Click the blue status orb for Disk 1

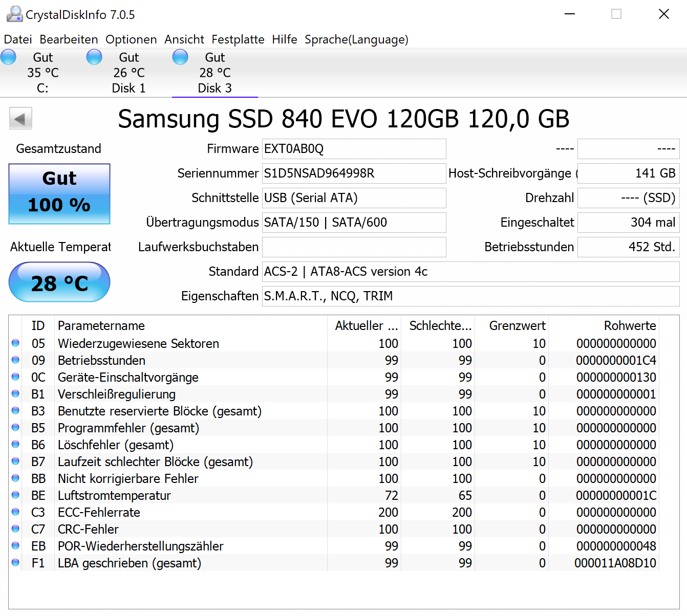point(94,57)
